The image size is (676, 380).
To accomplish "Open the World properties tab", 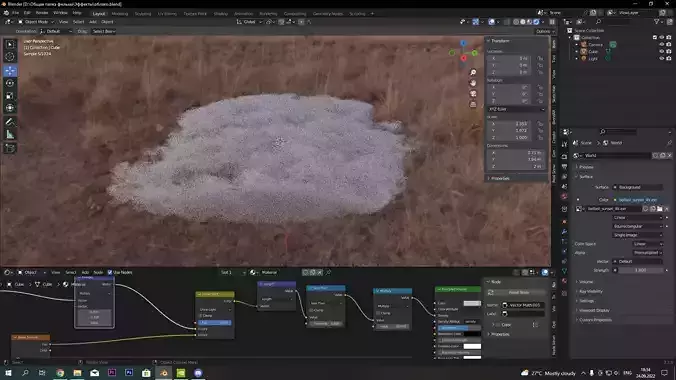I will click(x=564, y=197).
